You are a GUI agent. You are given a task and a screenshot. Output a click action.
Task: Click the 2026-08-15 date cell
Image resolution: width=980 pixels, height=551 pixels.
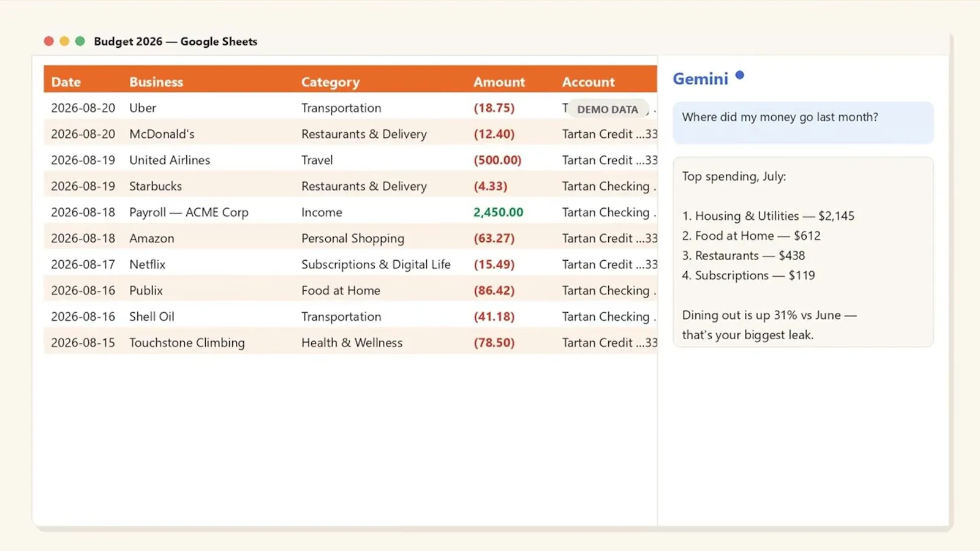[x=83, y=343]
